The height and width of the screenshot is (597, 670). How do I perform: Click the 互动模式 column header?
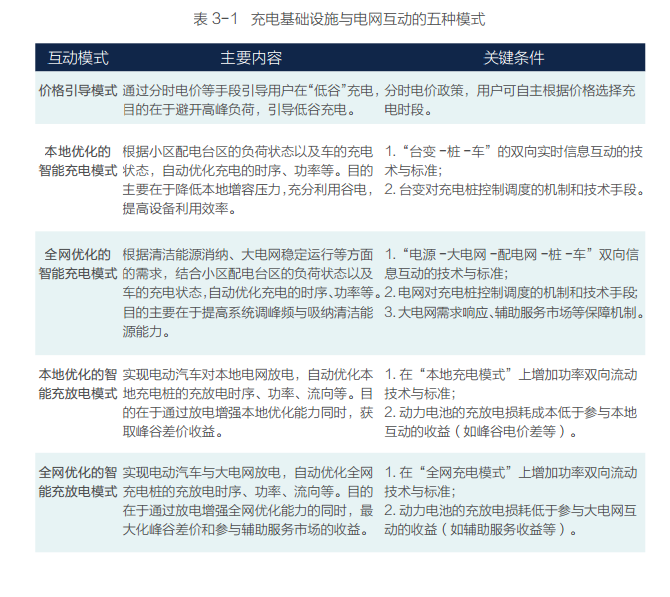[x=79, y=58]
